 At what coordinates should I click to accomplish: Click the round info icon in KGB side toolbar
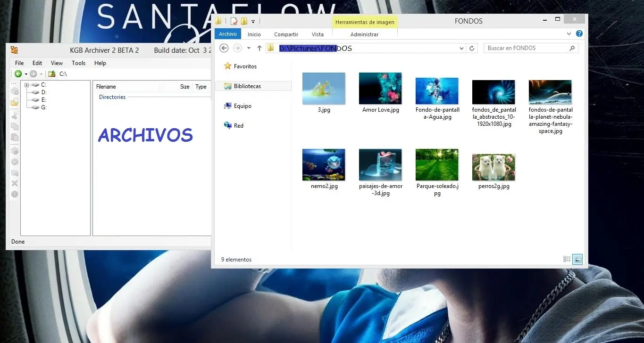point(15,194)
